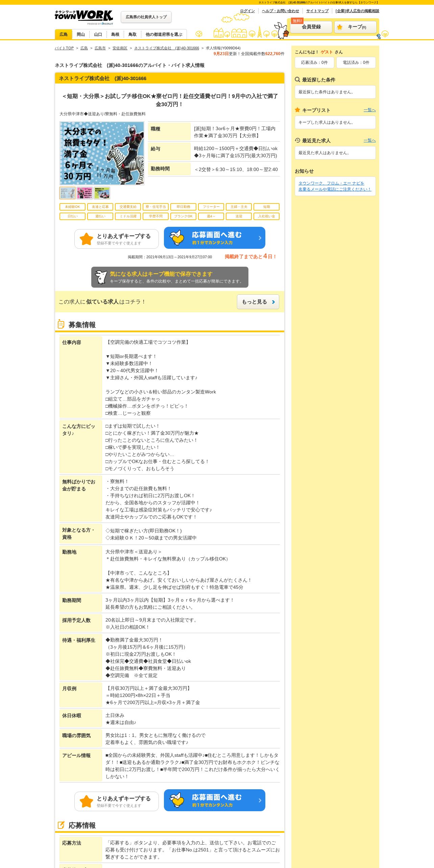Open the タウンワーク、フロム・エー ナビ notice link
Screen dimensions: 434x868
335,186
